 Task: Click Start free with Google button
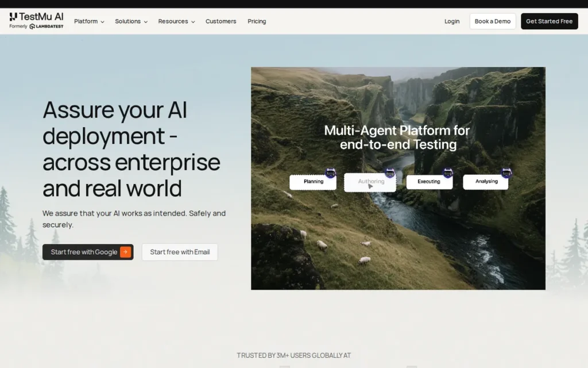[88, 252]
